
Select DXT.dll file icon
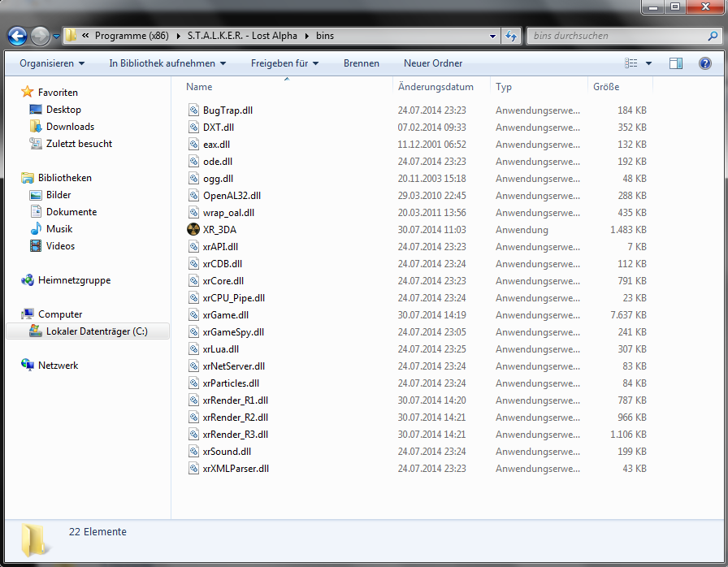pos(193,128)
